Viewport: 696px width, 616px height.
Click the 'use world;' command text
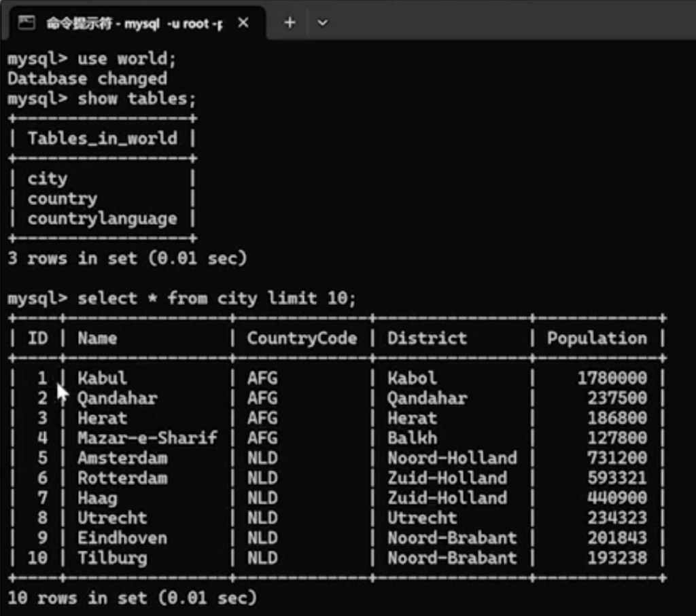point(126,59)
